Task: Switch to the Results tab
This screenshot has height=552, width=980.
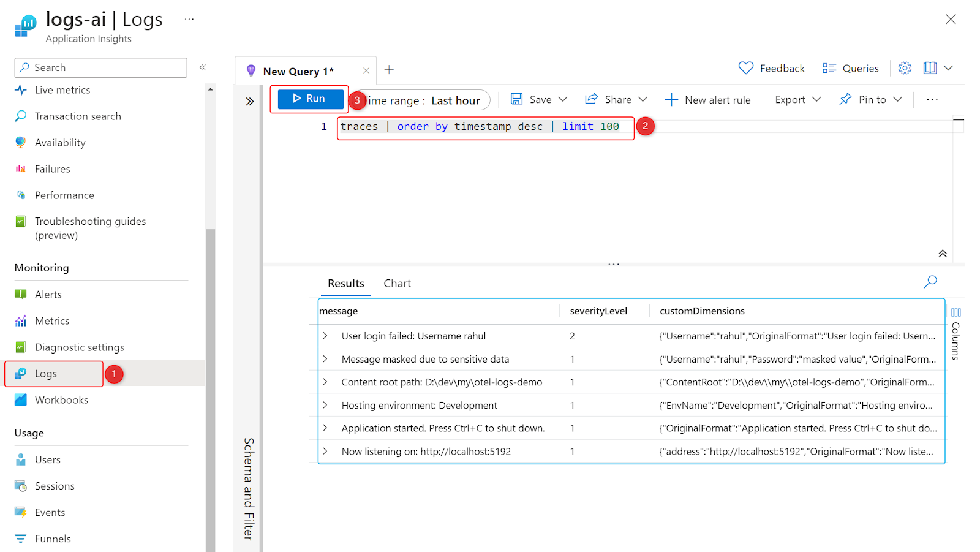Action: tap(346, 284)
